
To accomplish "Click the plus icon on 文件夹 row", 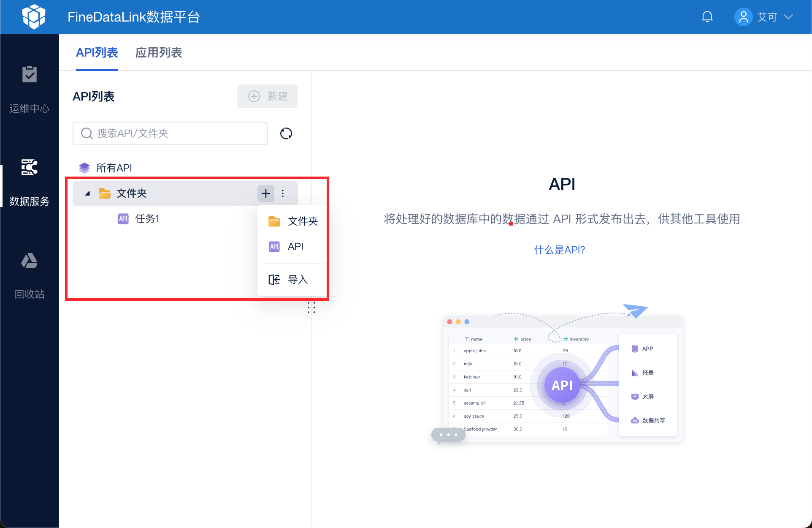I will [266, 193].
